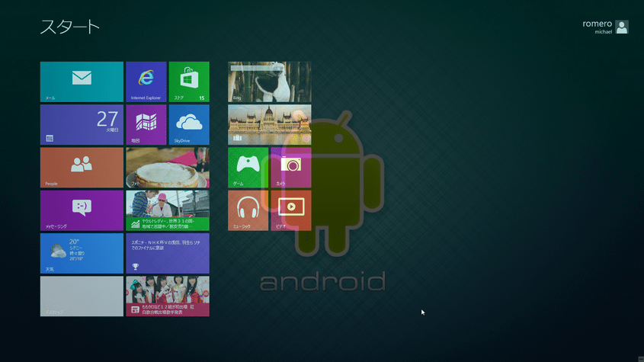
Task: Open the Games tile with Xbox controller
Action: tap(248, 168)
